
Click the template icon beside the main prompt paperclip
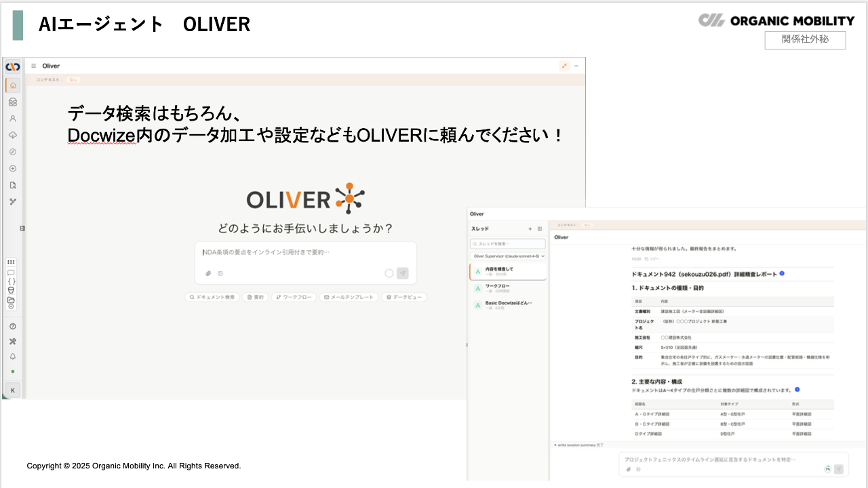[x=220, y=274]
